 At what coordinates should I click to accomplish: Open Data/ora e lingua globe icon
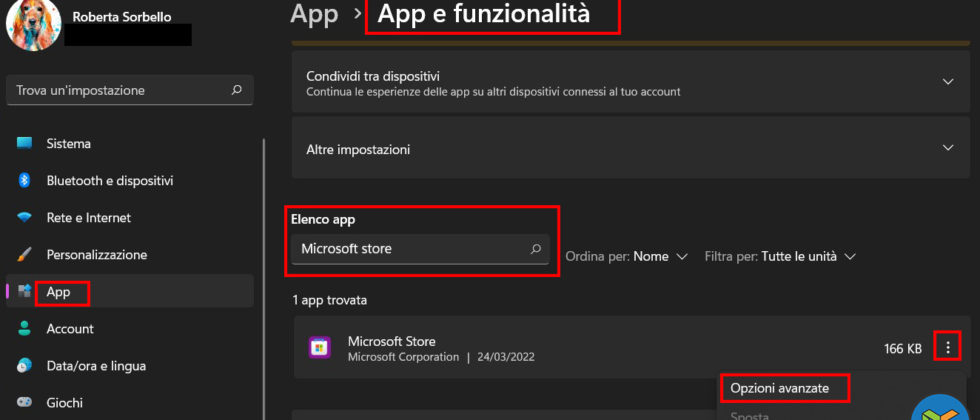tap(25, 366)
